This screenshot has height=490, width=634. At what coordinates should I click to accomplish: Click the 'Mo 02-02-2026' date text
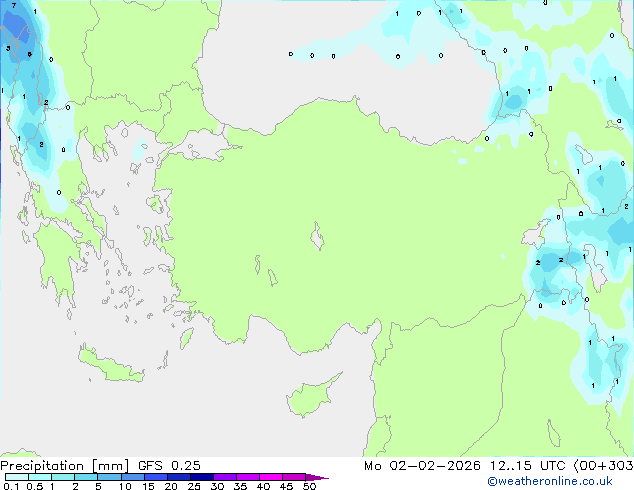pos(422,466)
